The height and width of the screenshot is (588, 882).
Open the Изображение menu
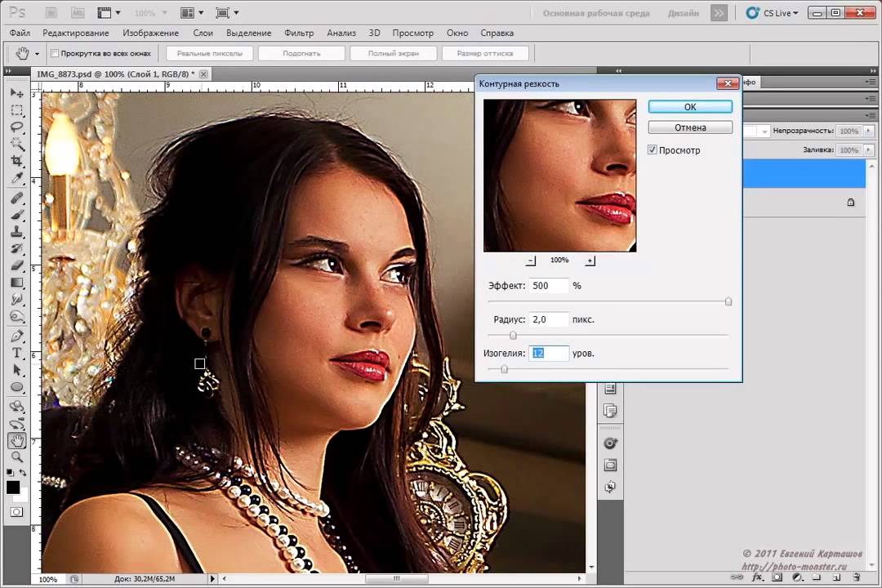click(150, 33)
